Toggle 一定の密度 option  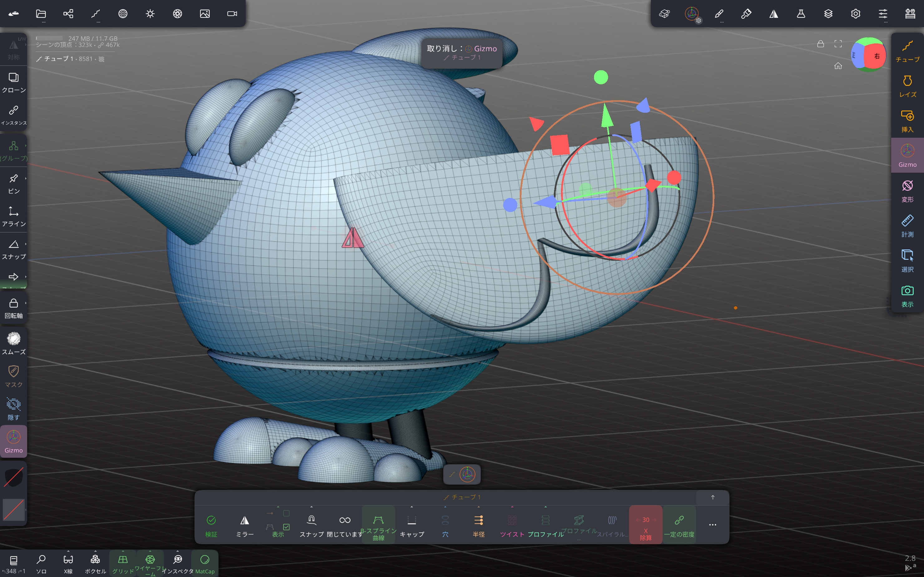click(x=679, y=525)
